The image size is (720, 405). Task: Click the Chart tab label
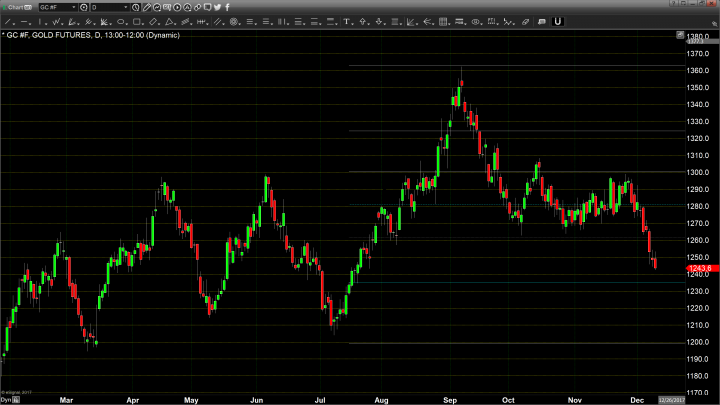coord(16,7)
